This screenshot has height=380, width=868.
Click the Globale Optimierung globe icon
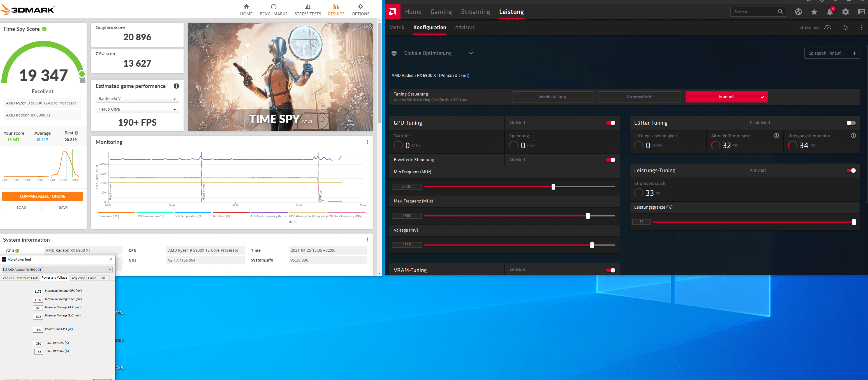(394, 53)
